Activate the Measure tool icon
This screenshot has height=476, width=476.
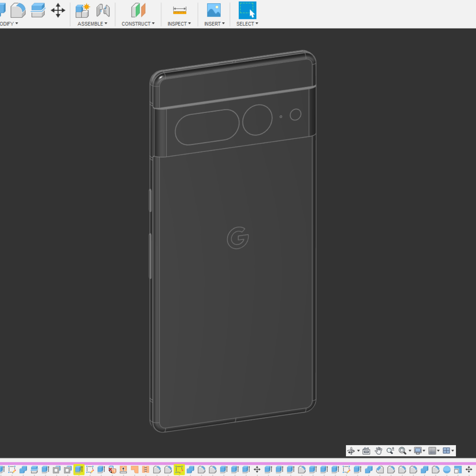(x=179, y=10)
